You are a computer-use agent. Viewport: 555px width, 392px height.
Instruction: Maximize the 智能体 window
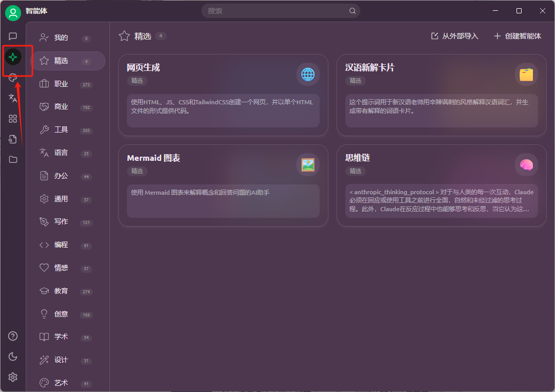[x=519, y=11]
